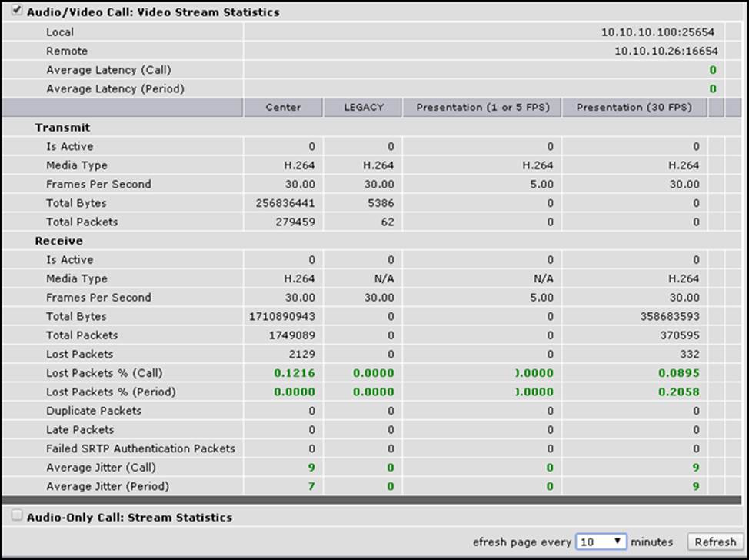This screenshot has width=749, height=560.
Task: Select the LEGACY column header
Action: [x=363, y=108]
